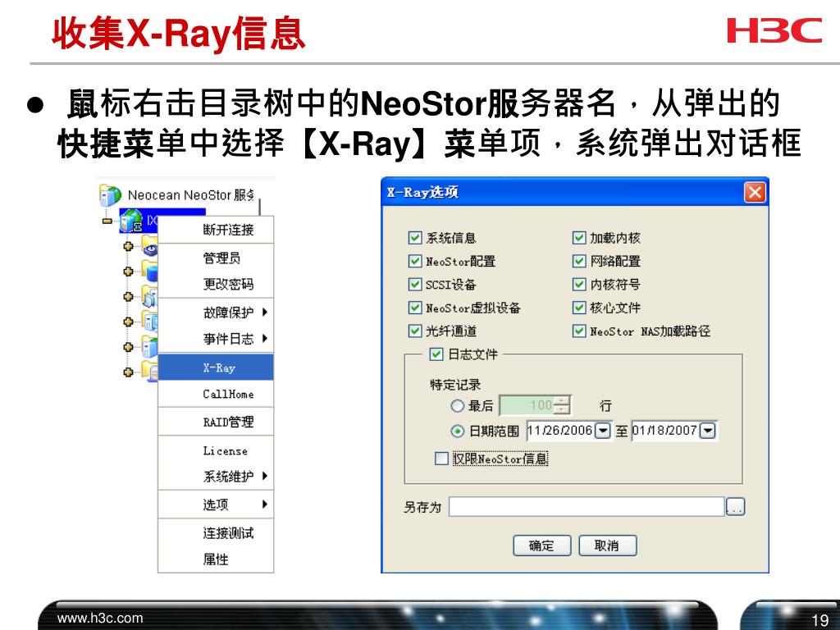Click the H3C logo
Viewport: 840px width, 630px height.
click(774, 30)
